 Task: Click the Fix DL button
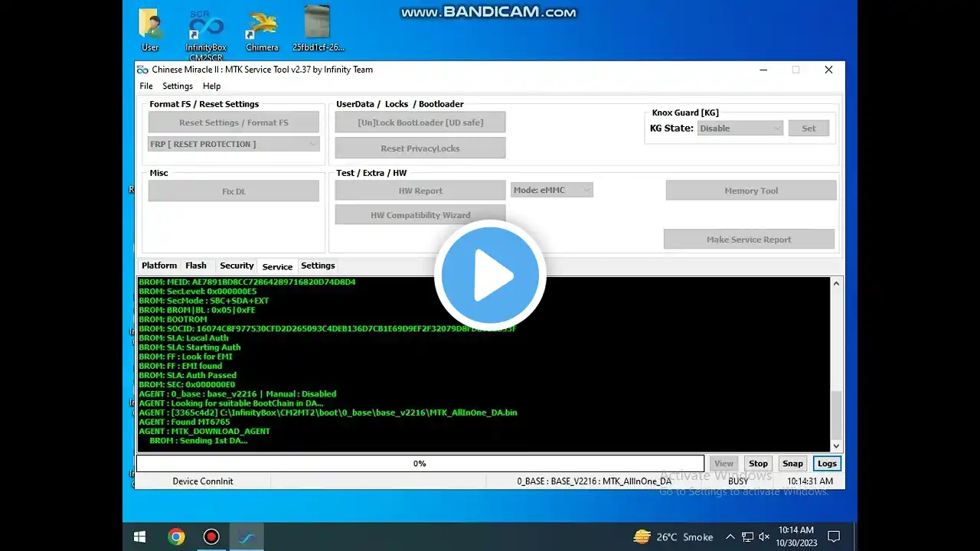pyautogui.click(x=234, y=191)
